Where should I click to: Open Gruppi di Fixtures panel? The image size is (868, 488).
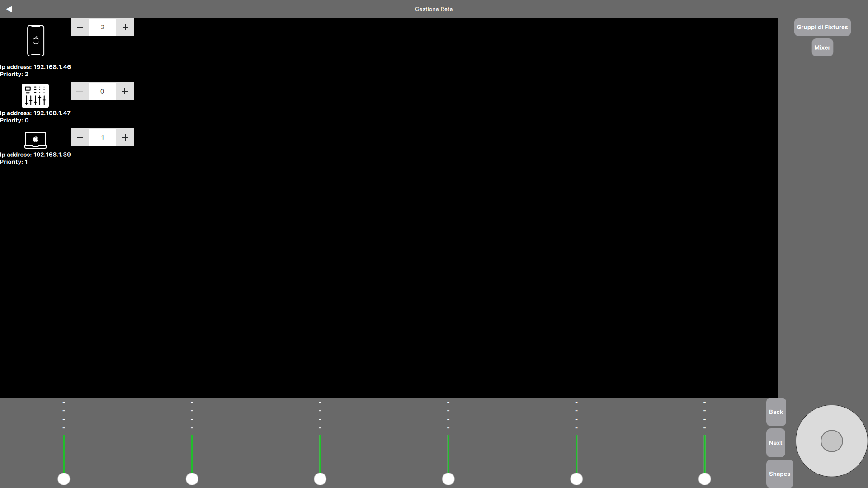pos(822,27)
